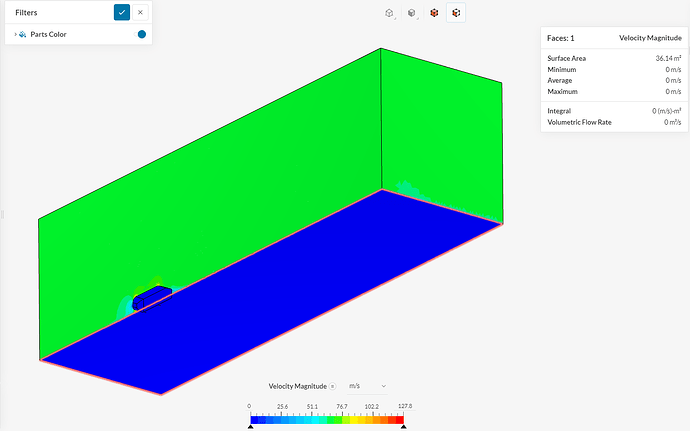
Task: Click the Minimum statistics row
Action: coord(614,70)
